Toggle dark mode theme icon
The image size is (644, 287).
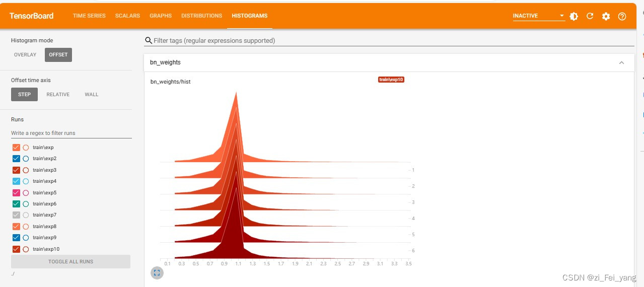[x=574, y=16]
